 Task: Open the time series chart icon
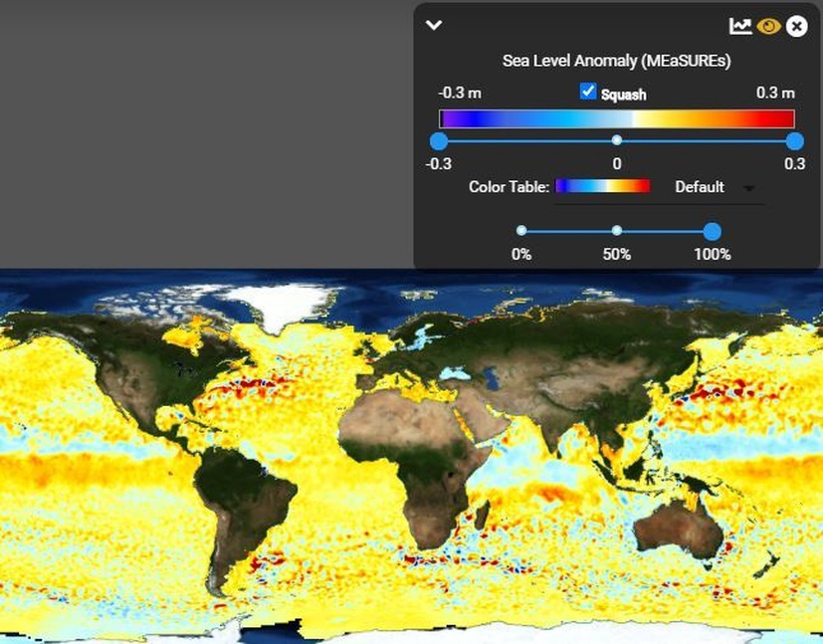pos(740,26)
